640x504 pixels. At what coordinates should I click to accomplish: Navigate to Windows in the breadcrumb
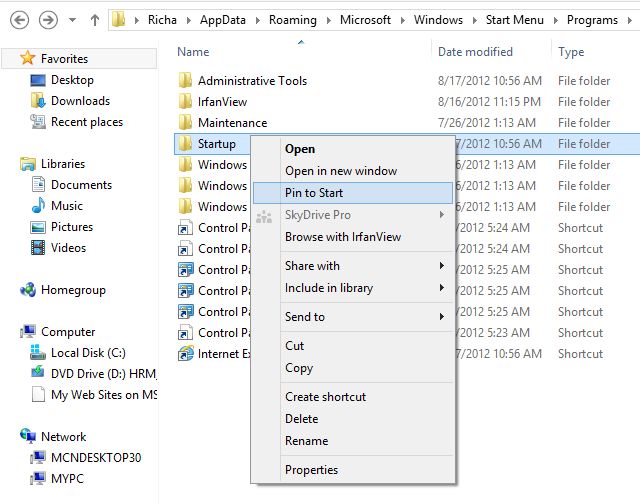click(x=438, y=20)
